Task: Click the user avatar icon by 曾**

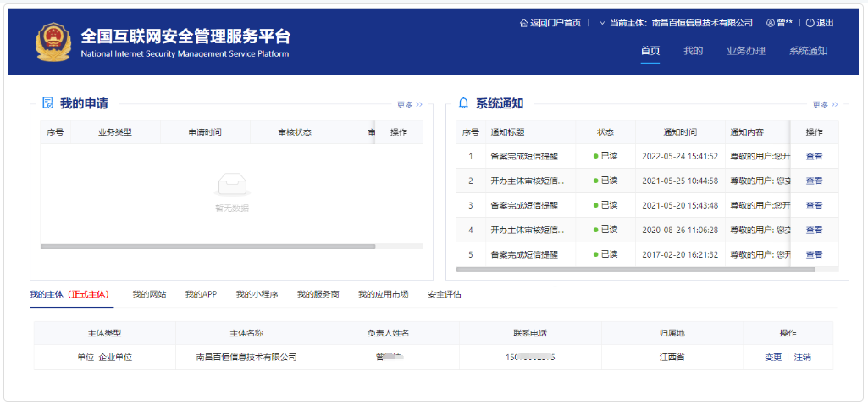Action: [771, 23]
